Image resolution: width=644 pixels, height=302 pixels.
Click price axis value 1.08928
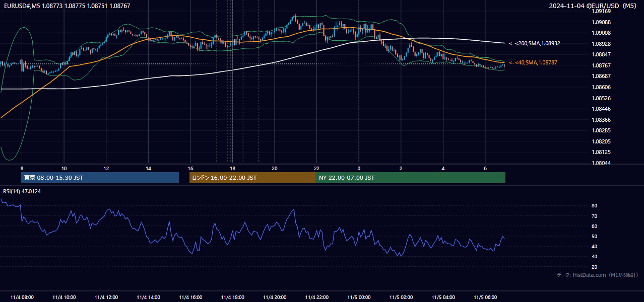[601, 44]
